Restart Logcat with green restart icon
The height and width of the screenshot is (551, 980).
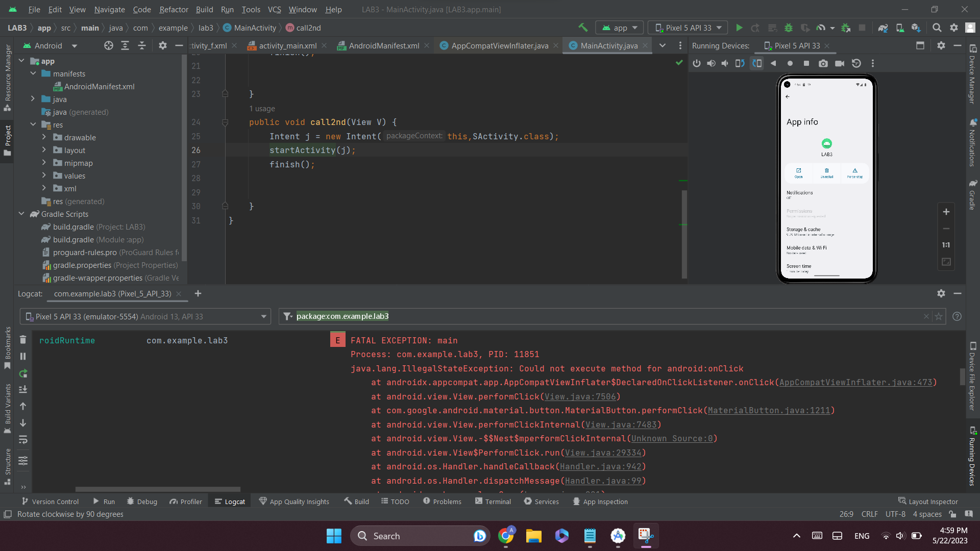click(x=23, y=373)
